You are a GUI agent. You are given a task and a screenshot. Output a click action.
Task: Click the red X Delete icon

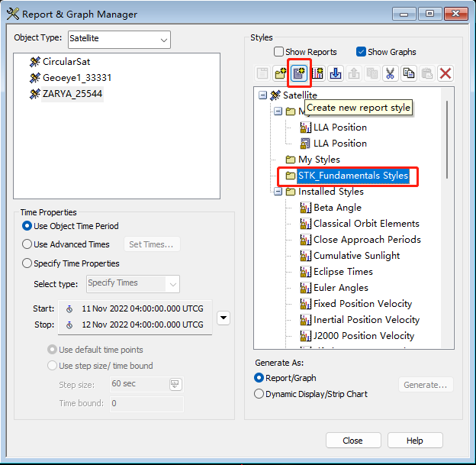click(445, 73)
